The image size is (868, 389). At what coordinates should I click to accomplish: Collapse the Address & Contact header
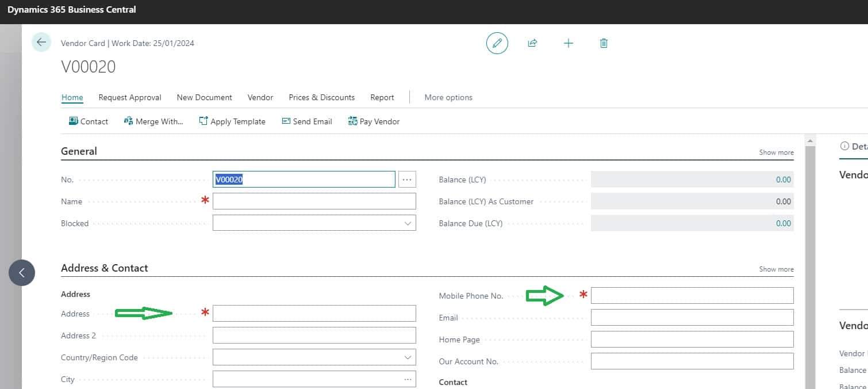(105, 268)
